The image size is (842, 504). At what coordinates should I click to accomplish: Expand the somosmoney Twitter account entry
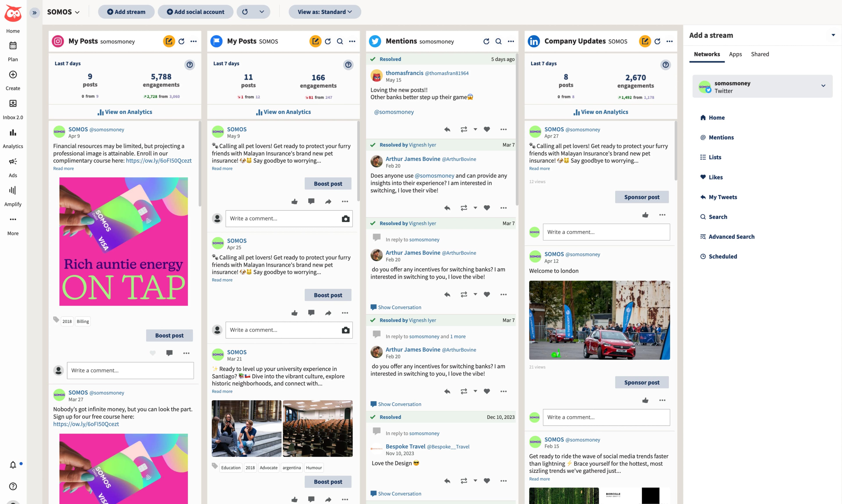click(824, 86)
